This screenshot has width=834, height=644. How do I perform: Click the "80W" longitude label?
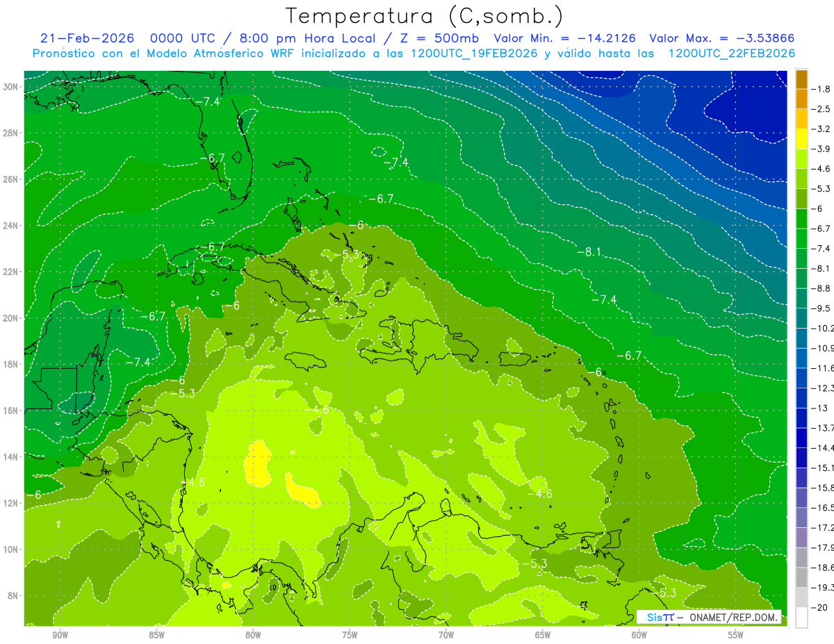[253, 635]
